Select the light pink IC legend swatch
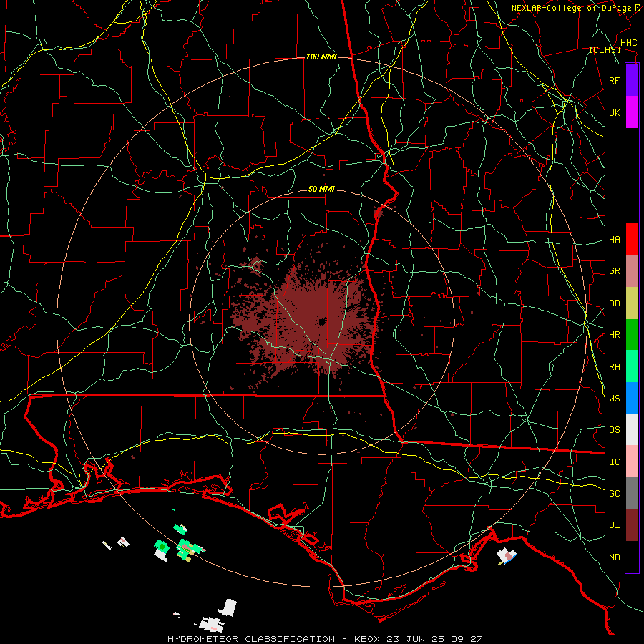The height and width of the screenshot is (644, 644). [x=632, y=462]
